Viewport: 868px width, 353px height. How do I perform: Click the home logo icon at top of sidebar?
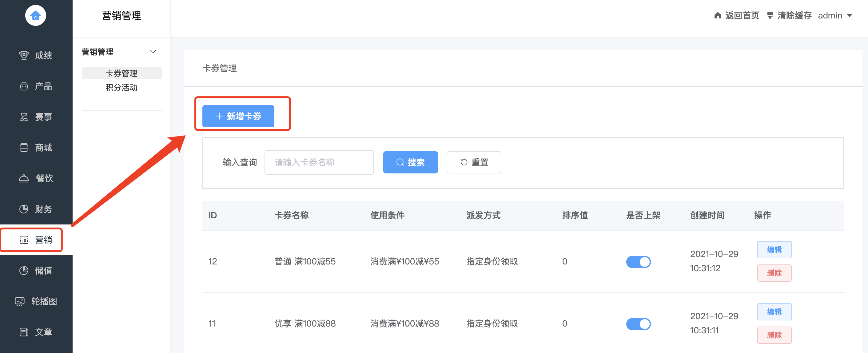35,15
